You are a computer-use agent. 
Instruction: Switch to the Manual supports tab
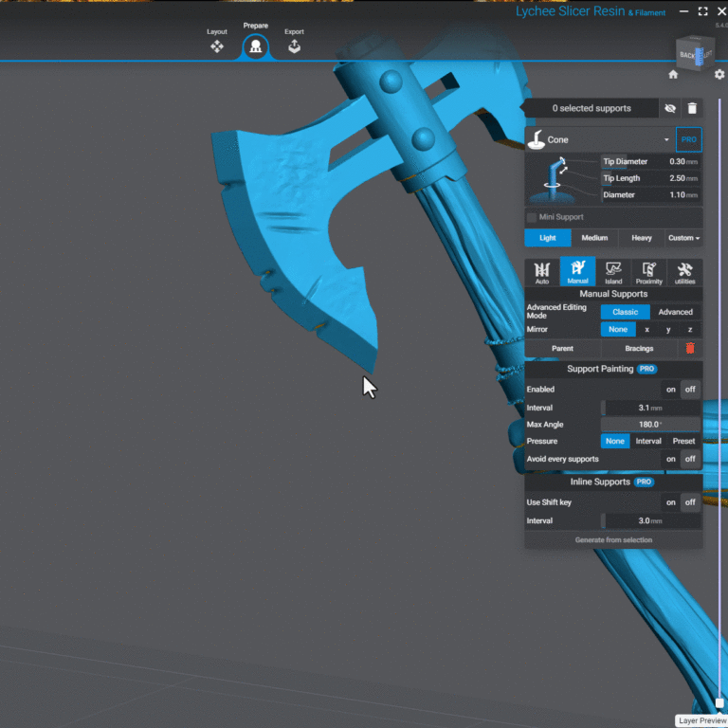coord(577,272)
